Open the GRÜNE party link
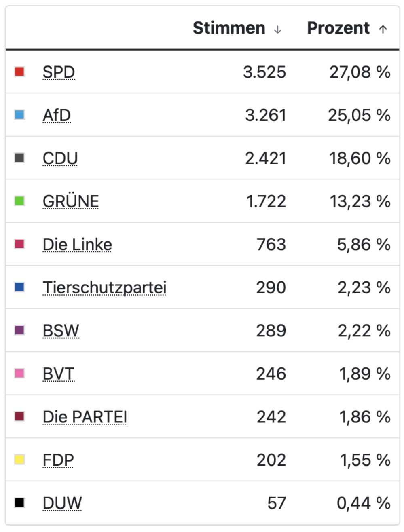The image size is (404, 532). coord(71,201)
